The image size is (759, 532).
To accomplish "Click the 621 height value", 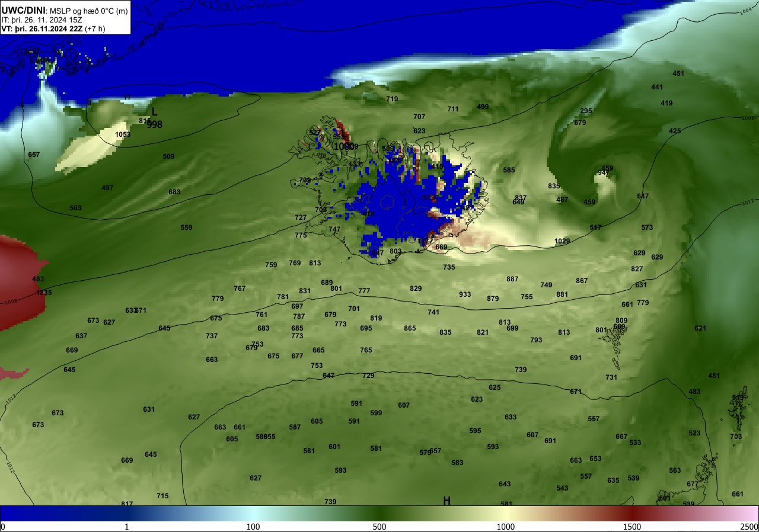I will tap(700, 328).
